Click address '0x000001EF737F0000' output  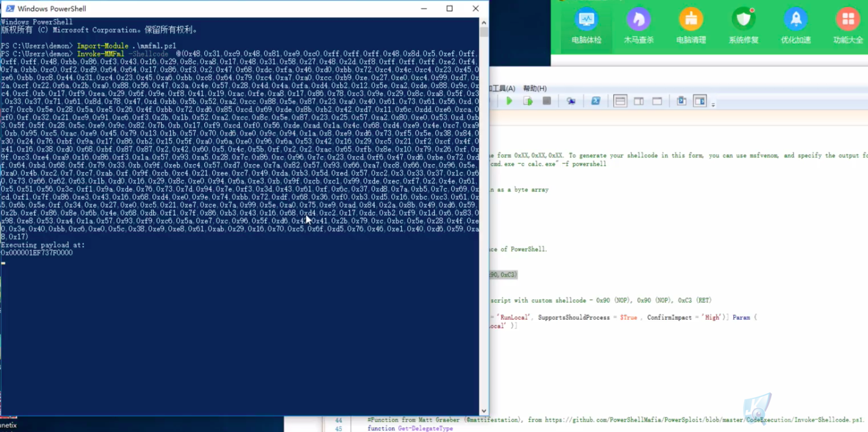coord(37,252)
